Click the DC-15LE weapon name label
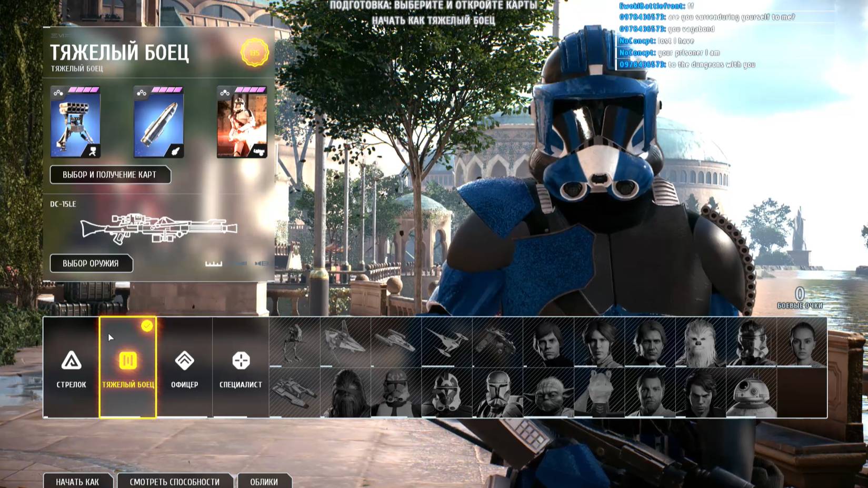The height and width of the screenshot is (488, 868). point(63,204)
